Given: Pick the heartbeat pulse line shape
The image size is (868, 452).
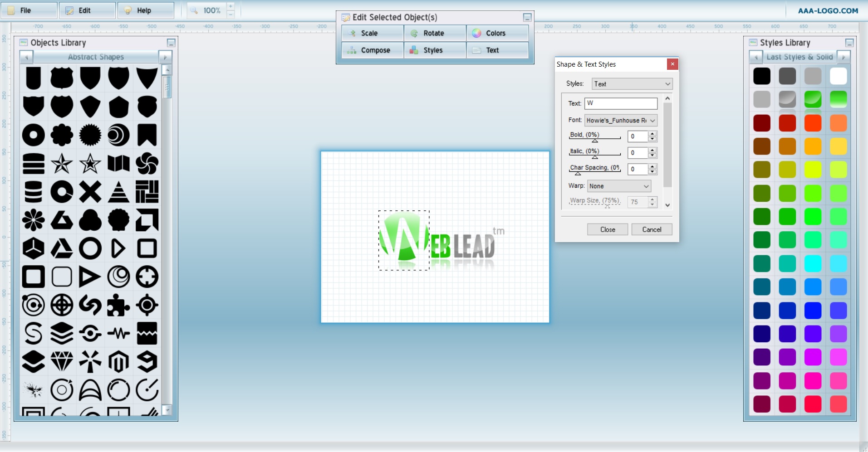Looking at the screenshot, I should 118,334.
